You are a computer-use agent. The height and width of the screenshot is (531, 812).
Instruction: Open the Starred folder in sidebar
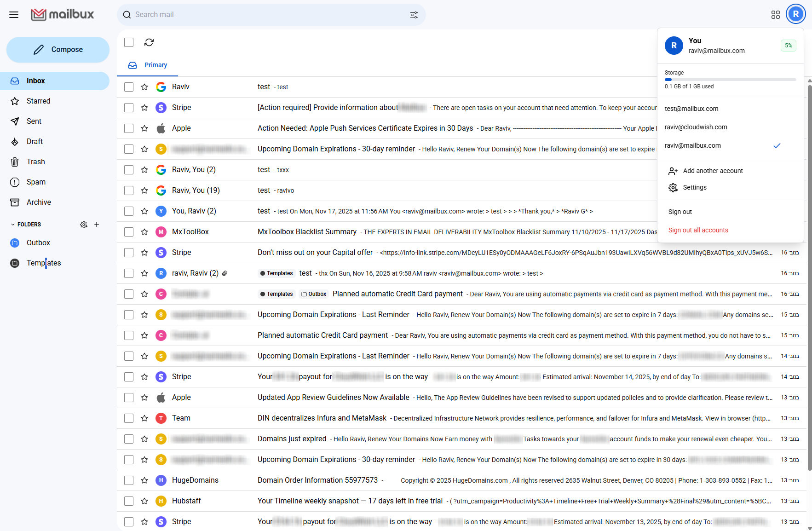point(38,101)
